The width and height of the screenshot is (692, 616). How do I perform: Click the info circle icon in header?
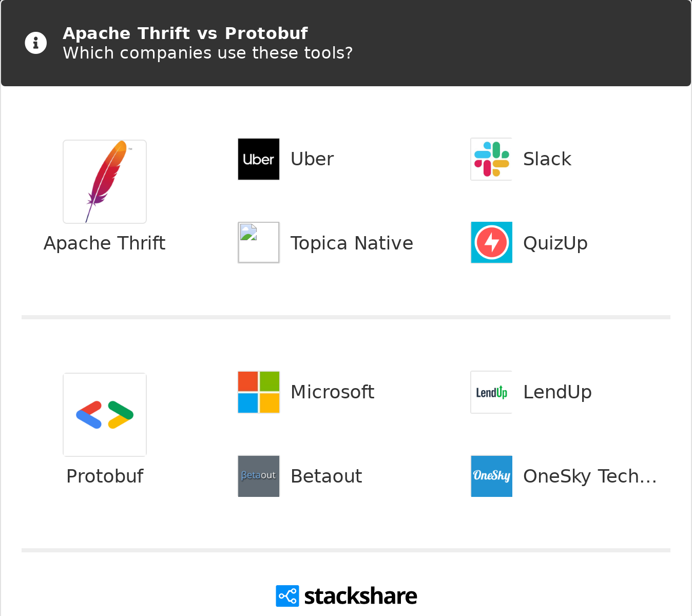36,43
